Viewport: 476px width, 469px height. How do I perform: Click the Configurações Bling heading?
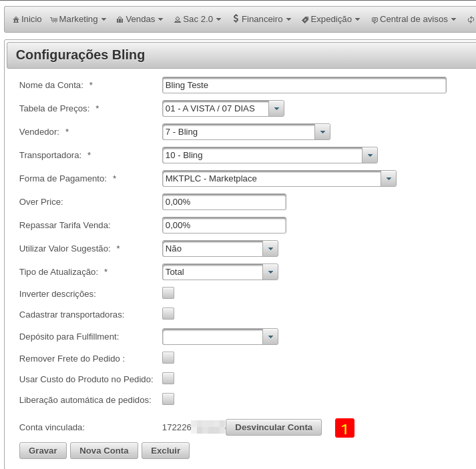point(81,55)
